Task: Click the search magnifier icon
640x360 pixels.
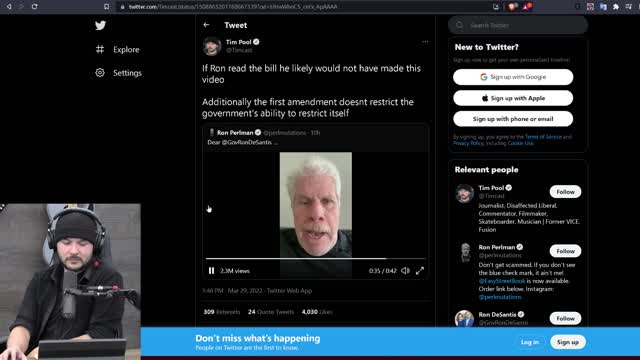Action: (x=460, y=25)
